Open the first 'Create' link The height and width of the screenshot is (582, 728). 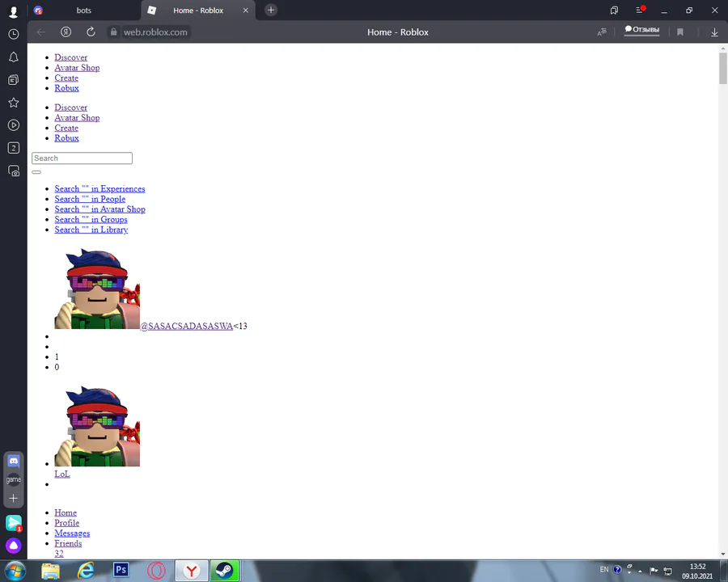point(66,78)
